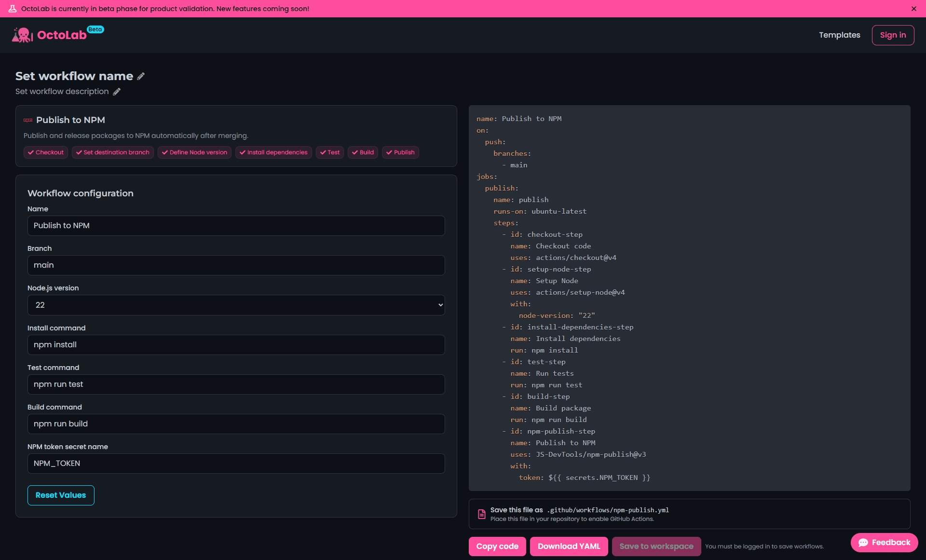926x560 pixels.
Task: Click the NPM token secret name field
Action: point(236,464)
